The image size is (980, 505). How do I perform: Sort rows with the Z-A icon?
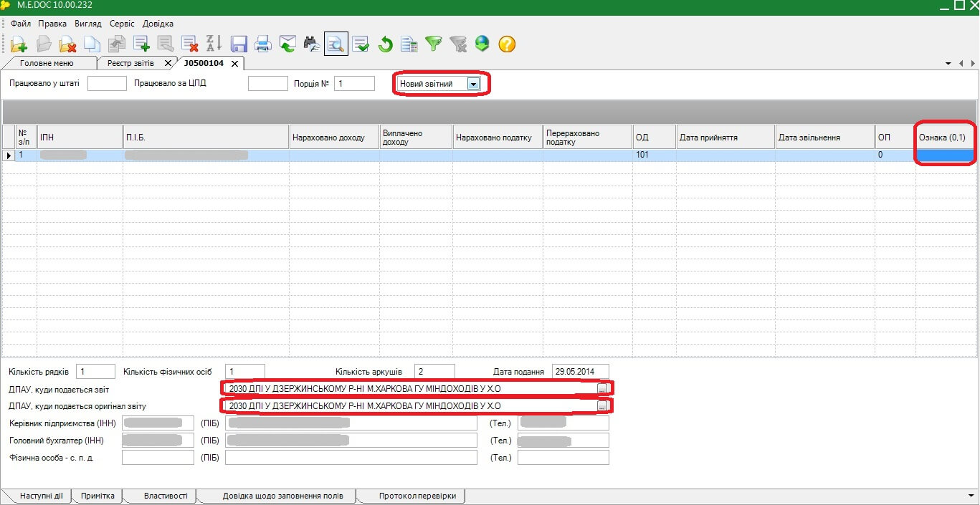(214, 44)
